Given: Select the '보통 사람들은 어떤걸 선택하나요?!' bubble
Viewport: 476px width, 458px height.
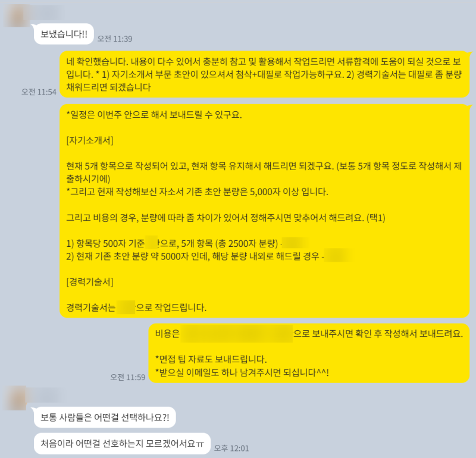Looking at the screenshot, I should pos(105,418).
